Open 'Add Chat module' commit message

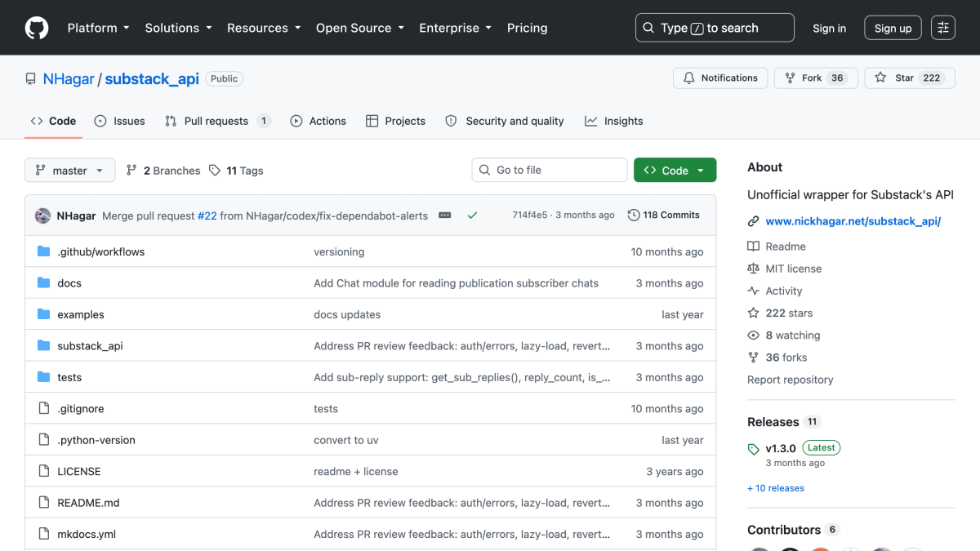click(456, 283)
